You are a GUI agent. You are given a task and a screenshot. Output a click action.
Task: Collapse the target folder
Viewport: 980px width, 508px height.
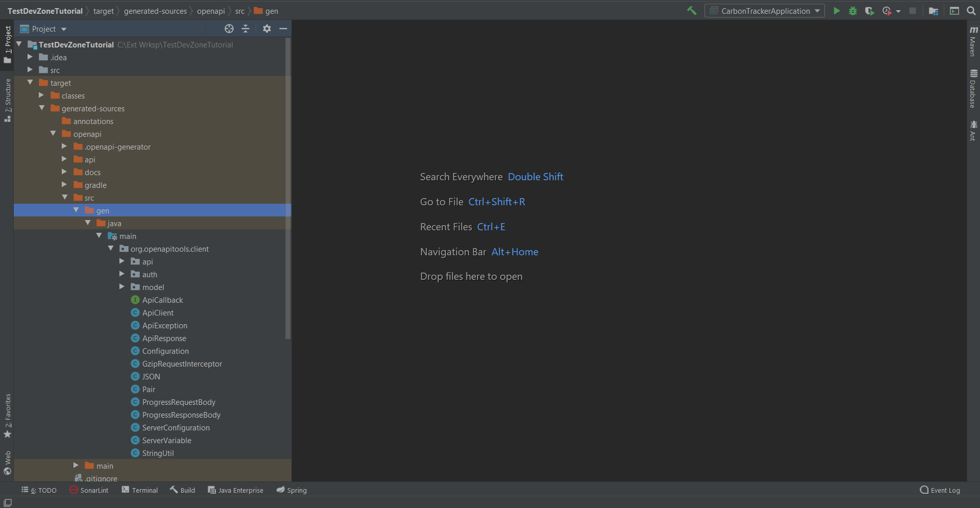click(30, 82)
